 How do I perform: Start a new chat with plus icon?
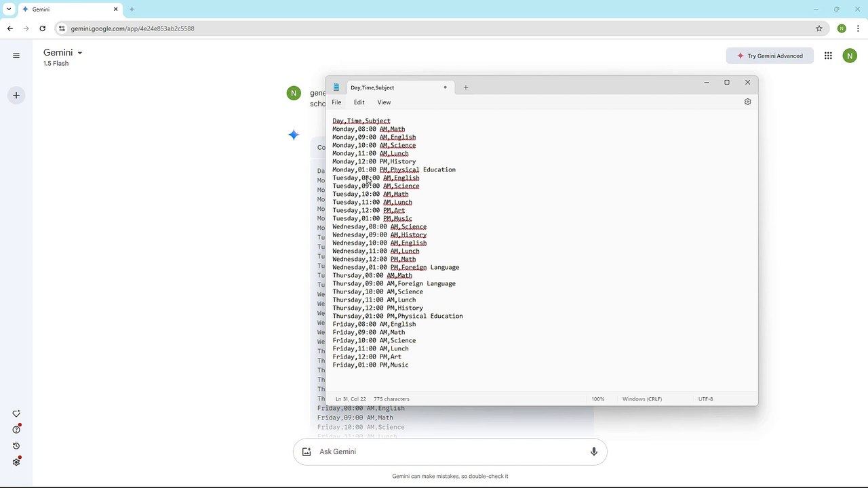coord(16,96)
